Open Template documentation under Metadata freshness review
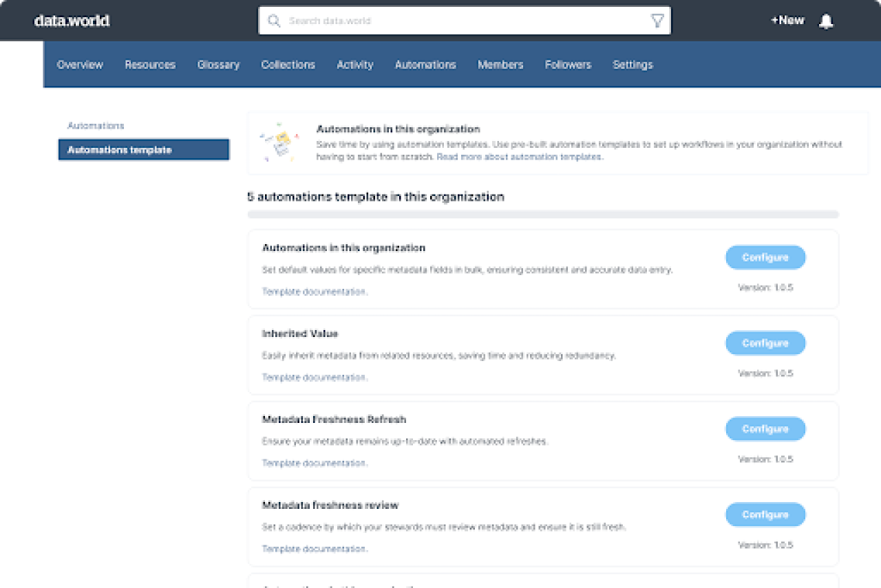This screenshot has width=881, height=588. pyautogui.click(x=315, y=549)
